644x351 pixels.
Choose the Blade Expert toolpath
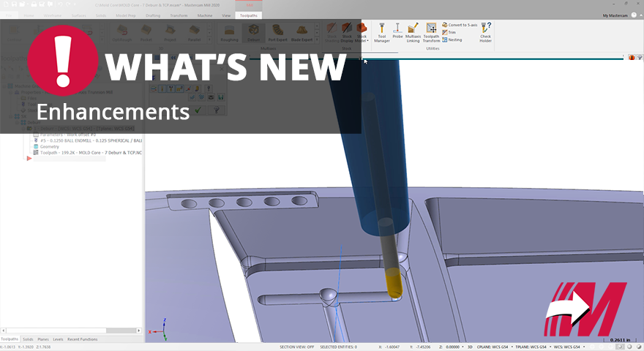pos(302,33)
